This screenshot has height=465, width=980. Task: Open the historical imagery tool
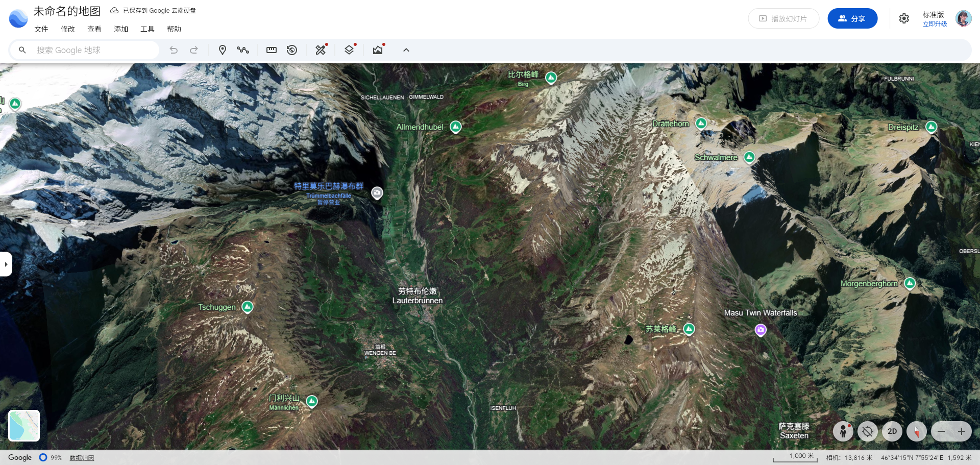pyautogui.click(x=292, y=50)
